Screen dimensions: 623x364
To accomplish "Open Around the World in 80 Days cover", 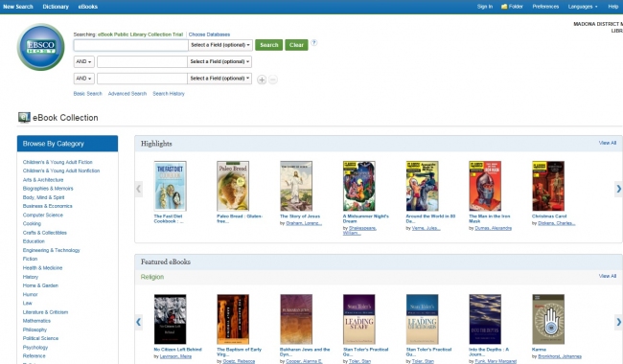I will [x=422, y=186].
